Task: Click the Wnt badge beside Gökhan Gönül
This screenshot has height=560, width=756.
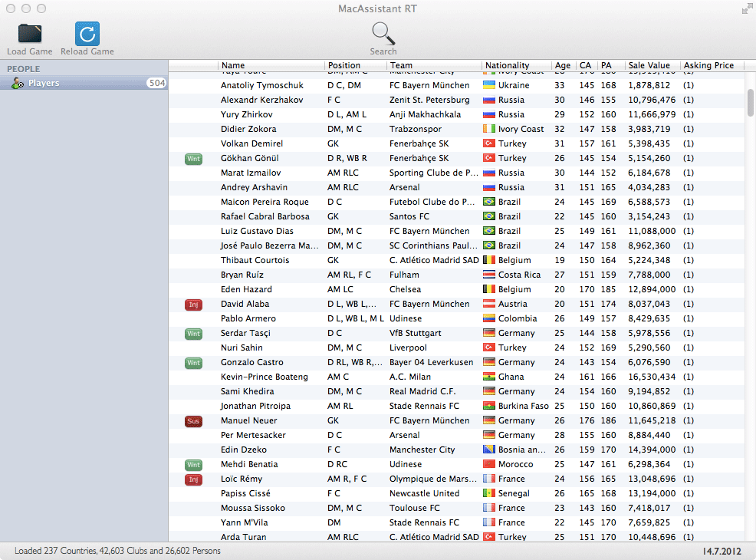Action: click(x=193, y=159)
